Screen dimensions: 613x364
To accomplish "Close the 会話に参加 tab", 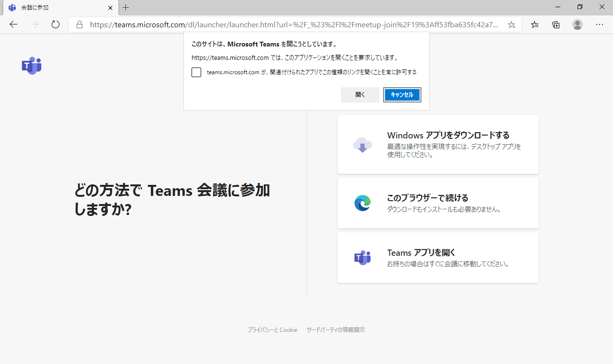I will coord(110,8).
